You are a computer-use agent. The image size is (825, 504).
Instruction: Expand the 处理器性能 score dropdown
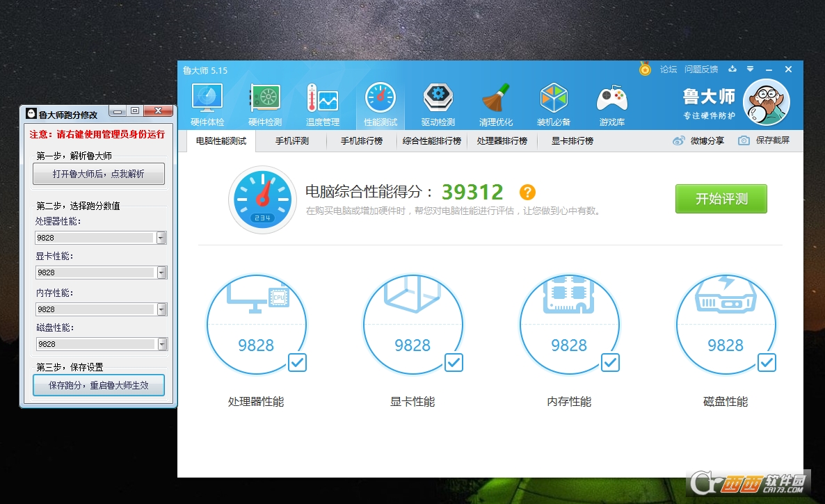[x=161, y=238]
